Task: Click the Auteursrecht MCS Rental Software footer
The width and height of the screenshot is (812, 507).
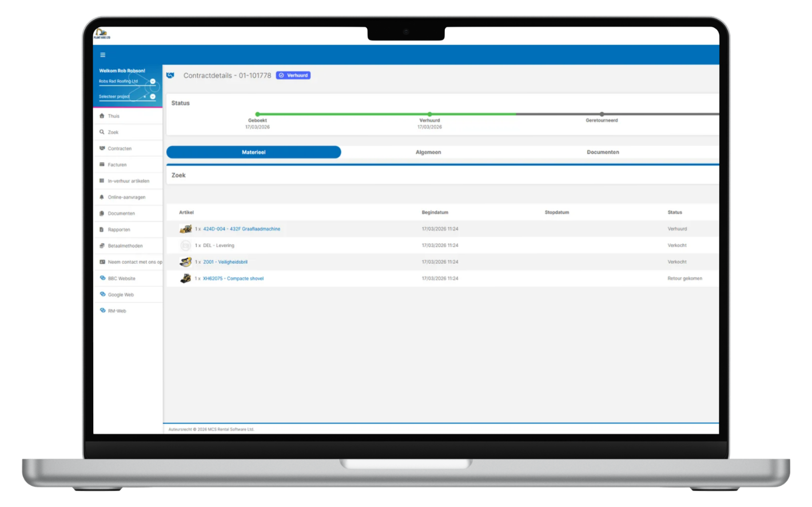Action: [x=211, y=429]
